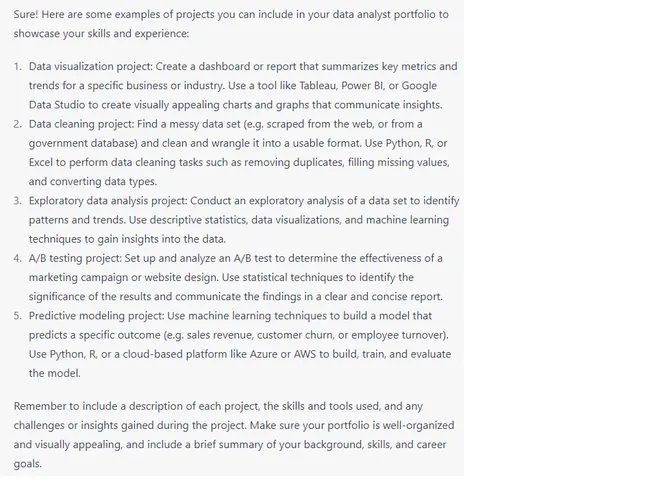Click the "Data cleaning project" list heading

(x=86, y=124)
